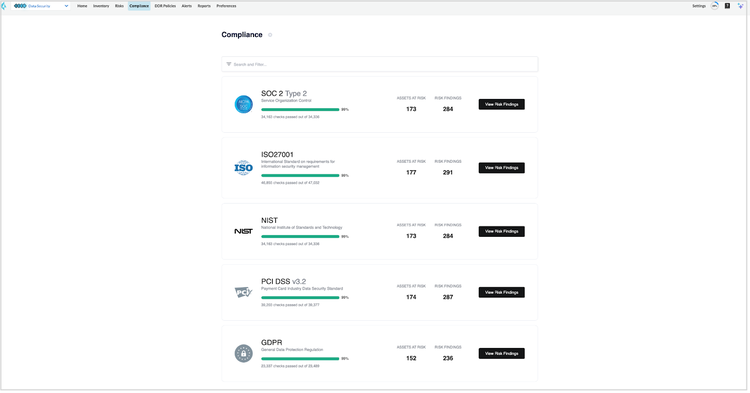
Task: Click the sparkle AI assistant icon
Action: [740, 6]
